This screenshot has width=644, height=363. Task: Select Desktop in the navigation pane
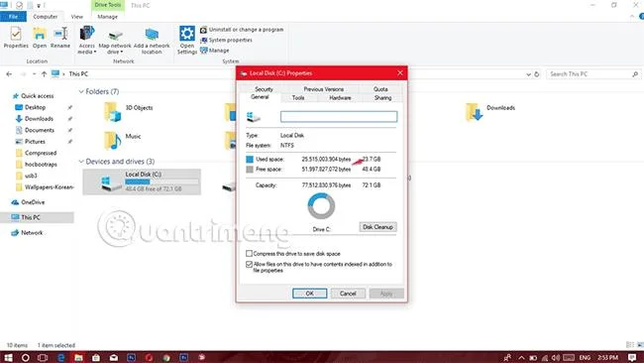[x=31, y=107]
